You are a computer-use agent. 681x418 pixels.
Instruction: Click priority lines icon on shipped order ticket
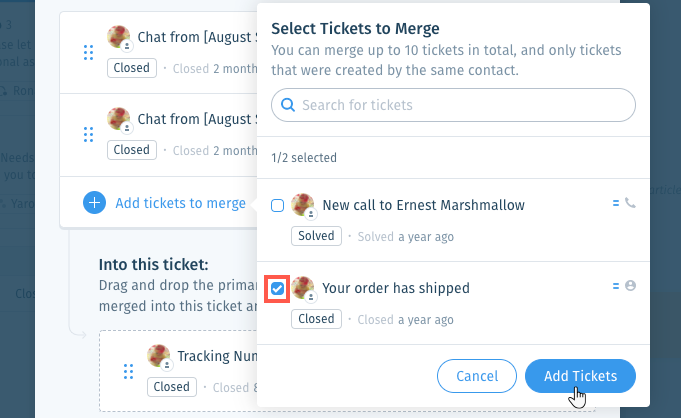tap(615, 286)
